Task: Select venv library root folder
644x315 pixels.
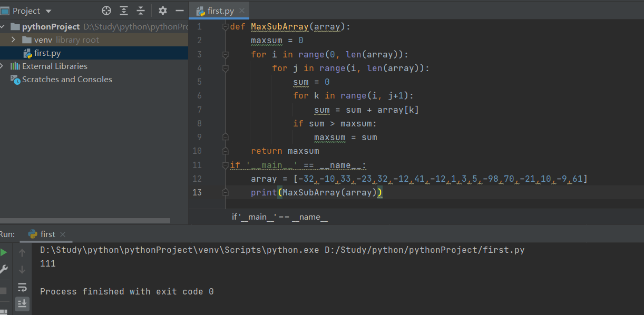Action: pyautogui.click(x=94, y=40)
